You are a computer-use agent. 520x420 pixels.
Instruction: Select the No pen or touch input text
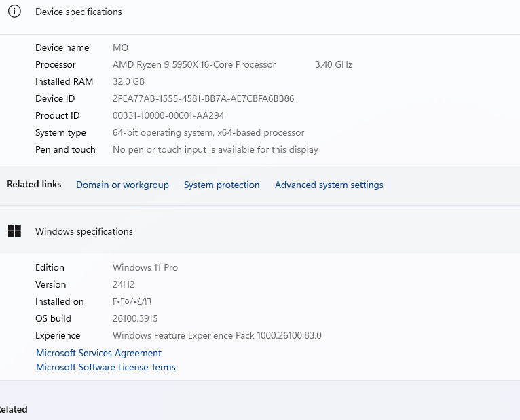pyautogui.click(x=215, y=149)
